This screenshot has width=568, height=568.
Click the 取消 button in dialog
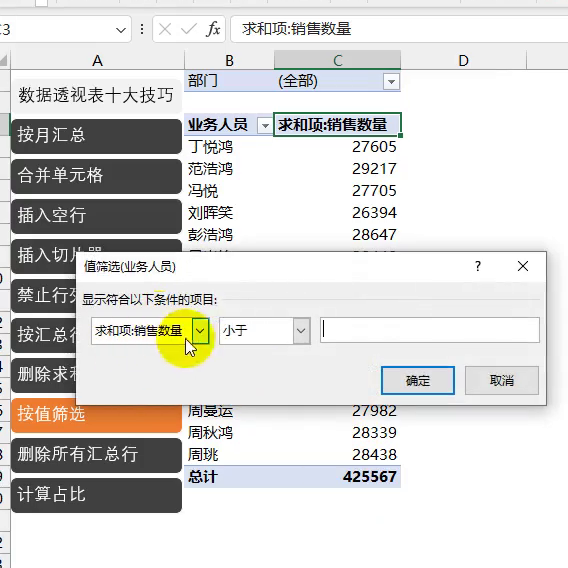[502, 380]
